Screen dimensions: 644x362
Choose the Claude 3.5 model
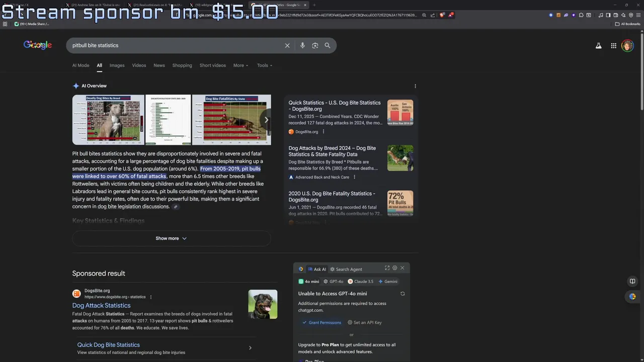click(x=361, y=282)
